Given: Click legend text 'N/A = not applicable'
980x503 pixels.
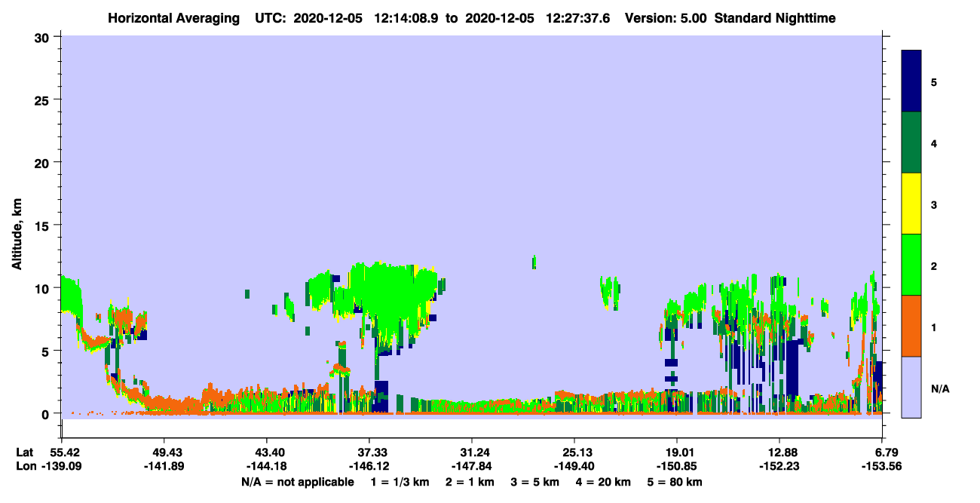Looking at the screenshot, I should pos(298,482).
